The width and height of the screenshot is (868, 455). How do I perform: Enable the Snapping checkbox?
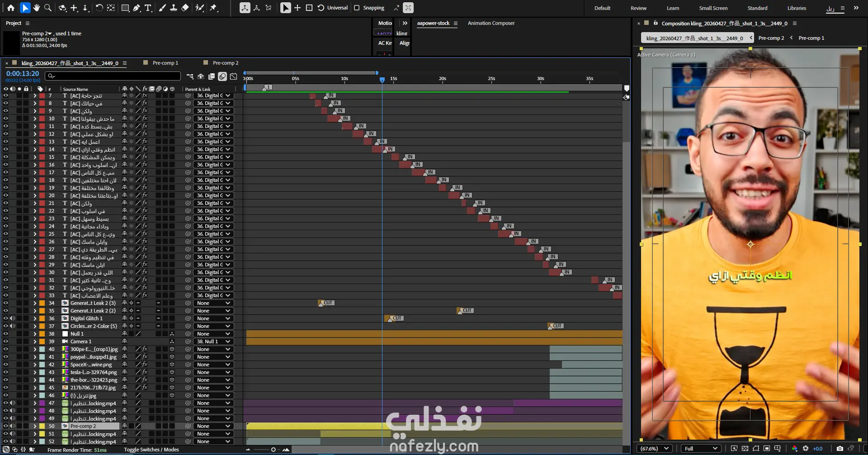click(x=357, y=8)
